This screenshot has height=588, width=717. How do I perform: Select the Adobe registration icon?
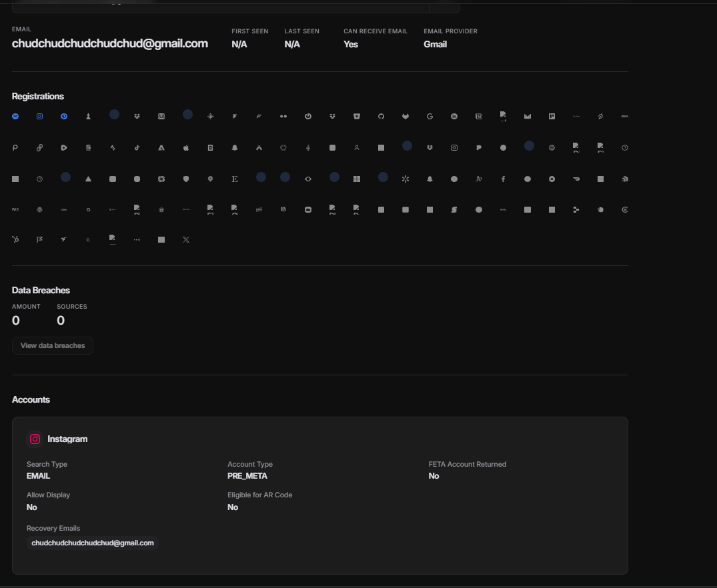161,148
